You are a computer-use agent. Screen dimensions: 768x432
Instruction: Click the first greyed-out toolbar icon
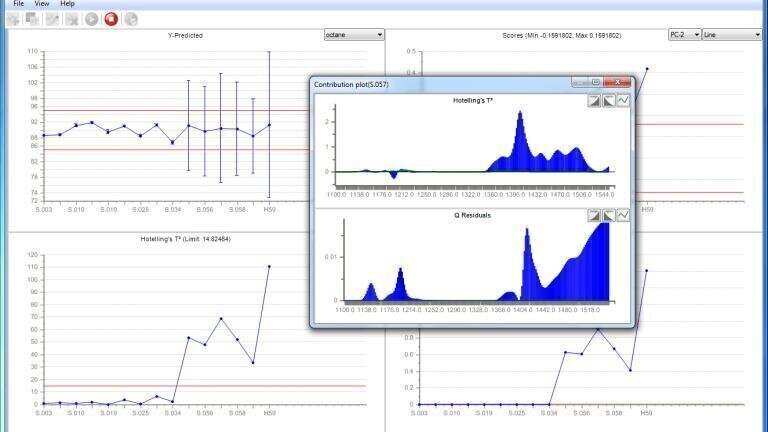[x=14, y=19]
